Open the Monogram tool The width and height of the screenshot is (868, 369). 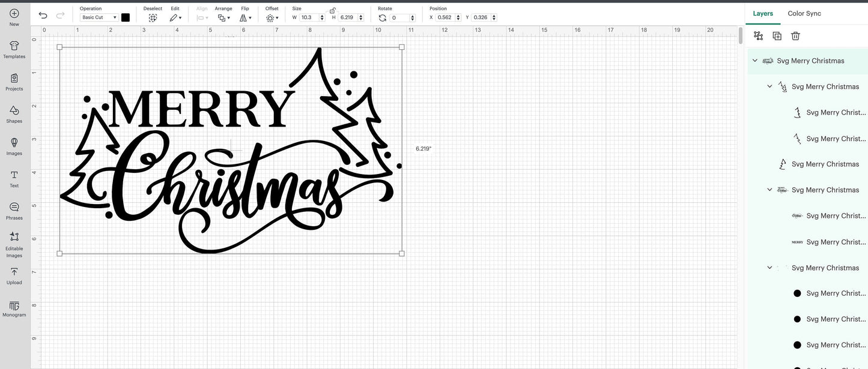[14, 308]
